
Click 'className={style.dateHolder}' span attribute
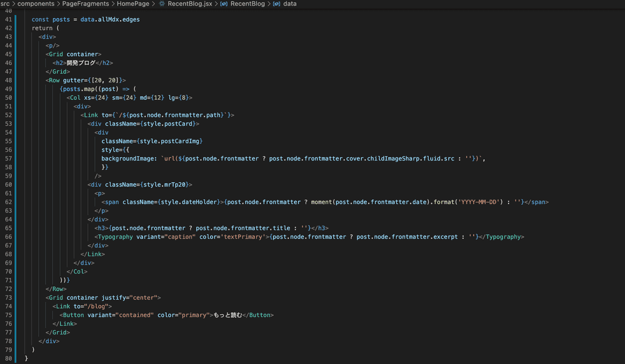pyautogui.click(x=171, y=202)
